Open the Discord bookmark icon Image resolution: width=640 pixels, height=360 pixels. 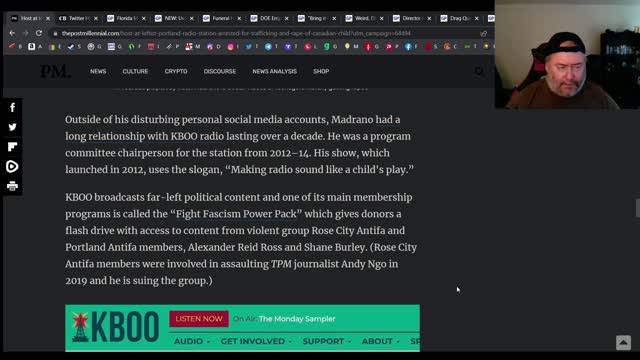point(210,47)
